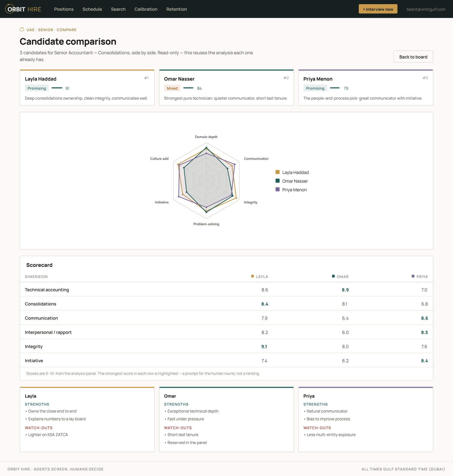Click the LAYLA column header swatch
The width and height of the screenshot is (453, 476).
click(253, 276)
